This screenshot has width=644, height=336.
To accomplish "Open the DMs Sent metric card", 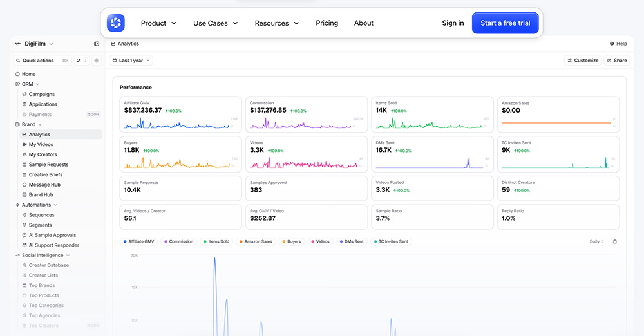I will pyautogui.click(x=433, y=154).
